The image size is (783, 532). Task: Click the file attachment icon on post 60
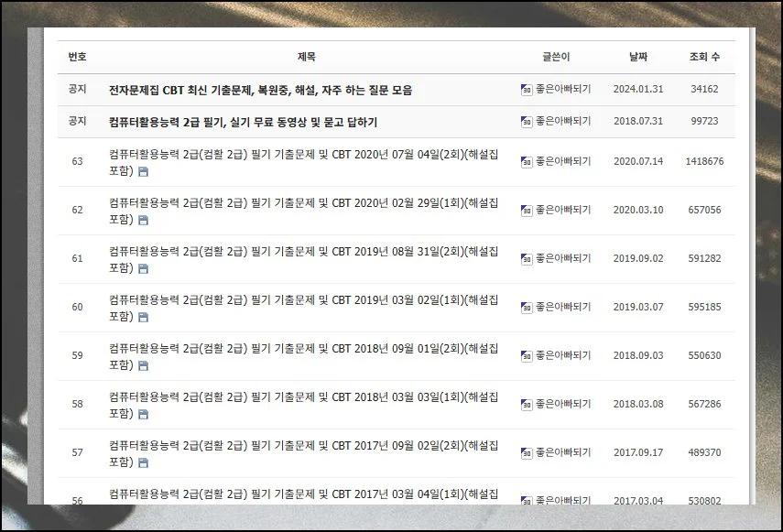pyautogui.click(x=143, y=317)
